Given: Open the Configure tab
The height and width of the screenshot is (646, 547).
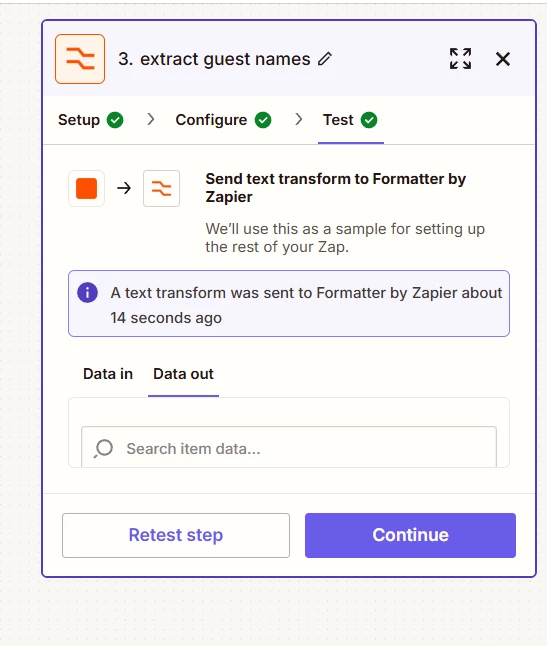Looking at the screenshot, I should (x=223, y=120).
